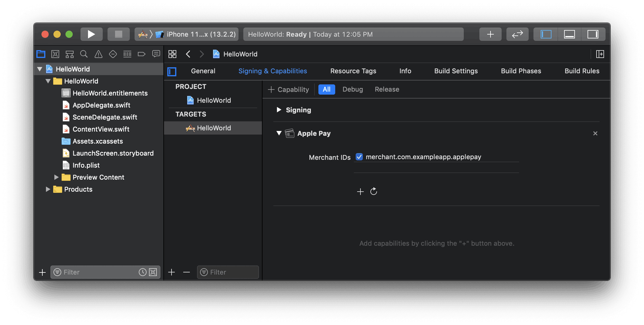The height and width of the screenshot is (325, 644).
Task: Select HelloWorld under TARGETS
Action: click(x=213, y=128)
